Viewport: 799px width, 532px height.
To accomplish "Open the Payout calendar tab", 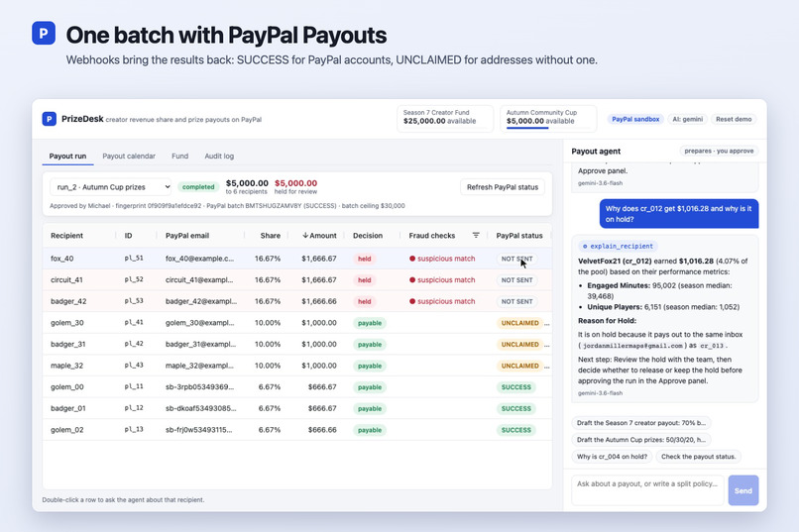I will tap(129, 156).
